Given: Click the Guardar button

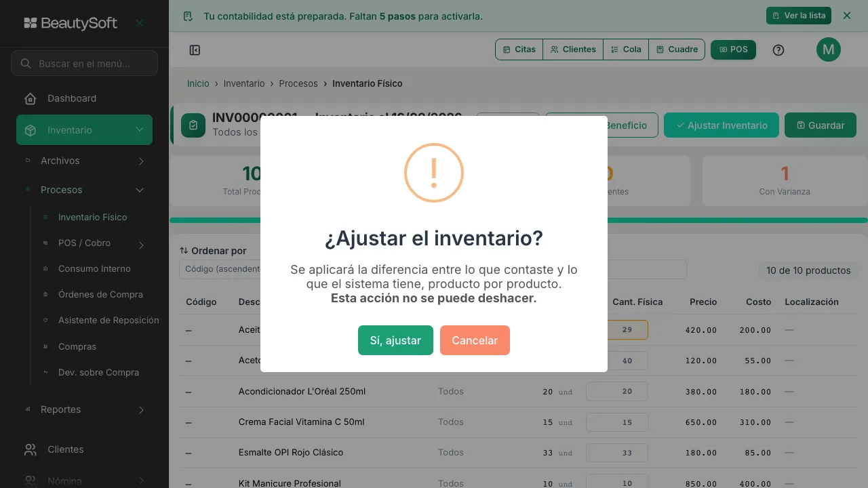Looking at the screenshot, I should tap(821, 125).
